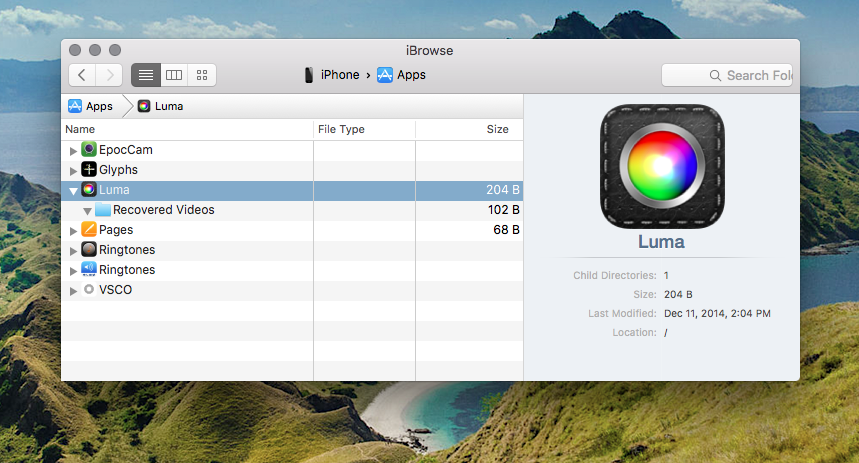Expand the Glyphs row
Screen dimensions: 859x463
click(73, 171)
